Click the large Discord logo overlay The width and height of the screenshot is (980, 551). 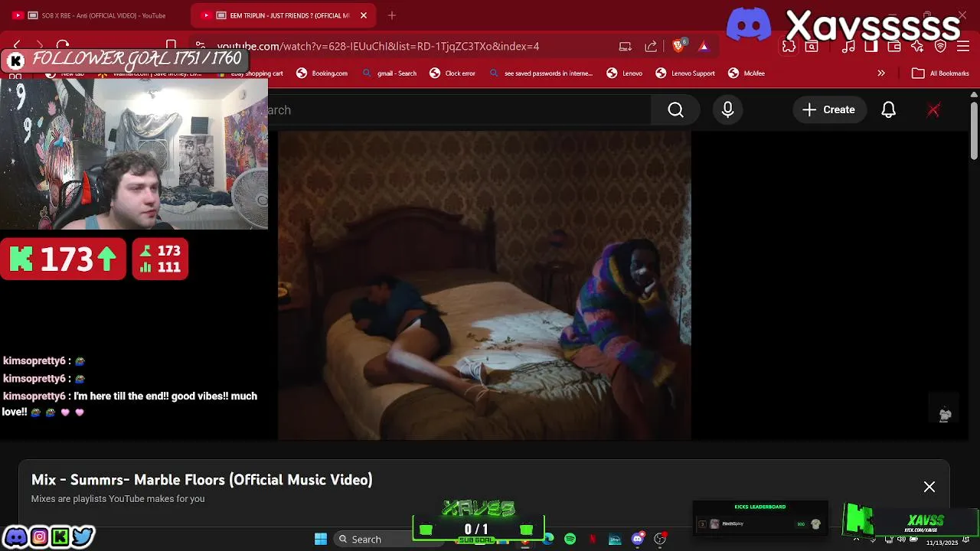(x=748, y=23)
